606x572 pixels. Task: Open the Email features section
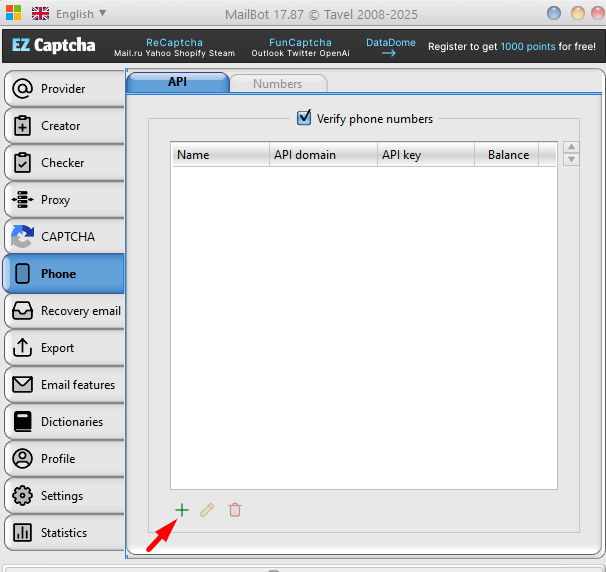point(65,385)
